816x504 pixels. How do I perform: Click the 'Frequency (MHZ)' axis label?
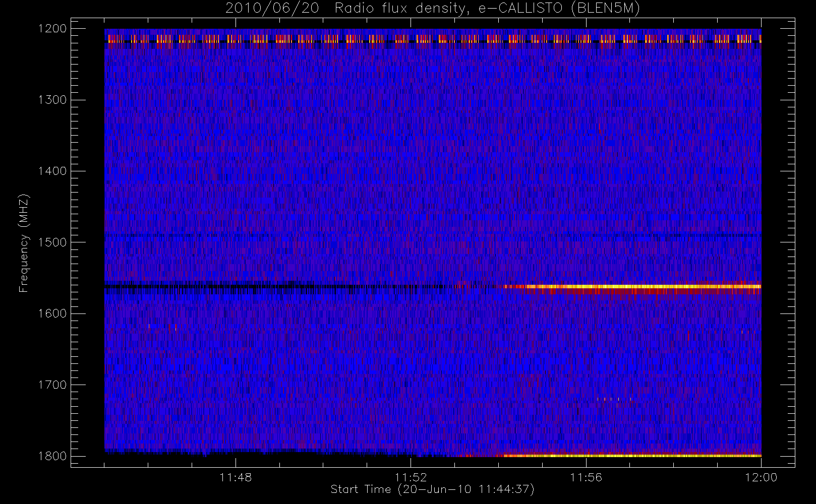[23, 243]
